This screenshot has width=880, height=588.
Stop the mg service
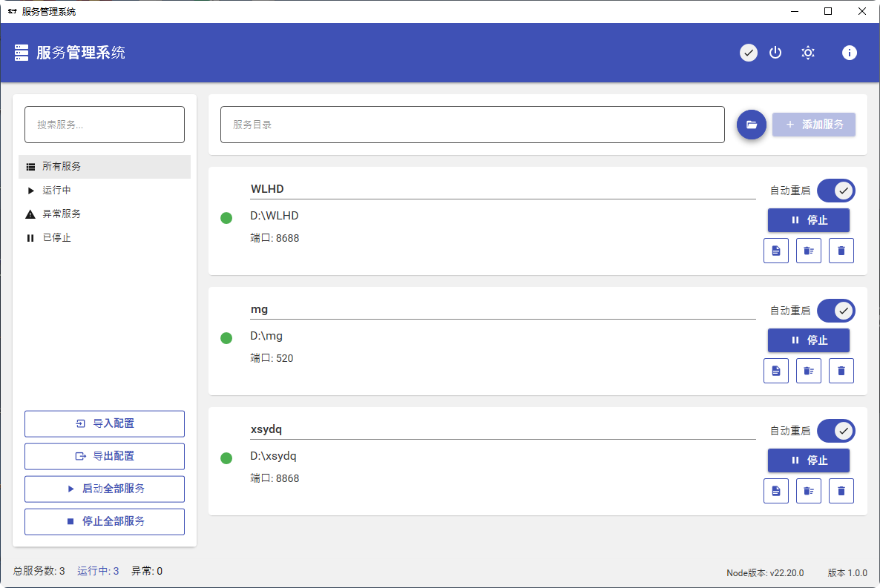808,340
